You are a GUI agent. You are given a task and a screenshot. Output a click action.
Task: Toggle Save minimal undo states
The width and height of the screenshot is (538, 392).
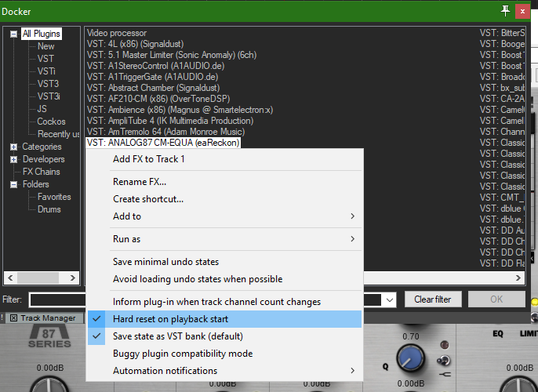(225, 262)
